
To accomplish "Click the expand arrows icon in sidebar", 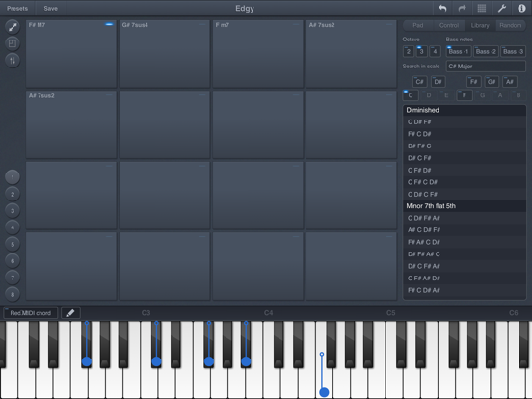I will (13, 27).
